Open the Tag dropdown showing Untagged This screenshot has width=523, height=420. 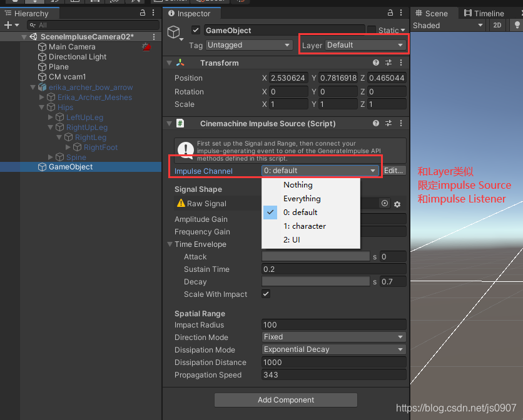tap(249, 45)
